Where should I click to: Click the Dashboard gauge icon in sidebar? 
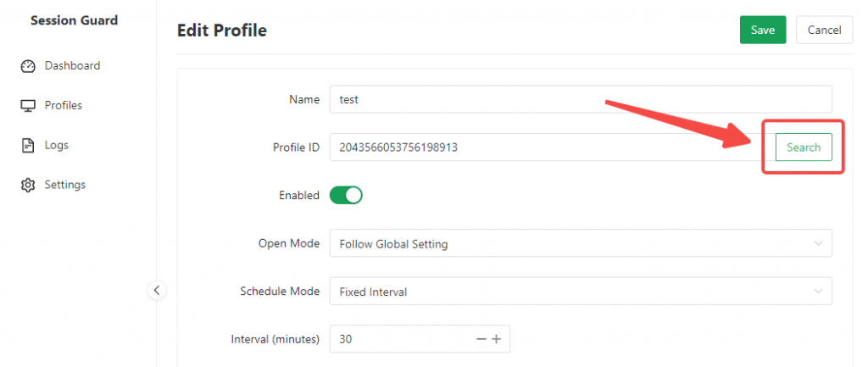[28, 66]
